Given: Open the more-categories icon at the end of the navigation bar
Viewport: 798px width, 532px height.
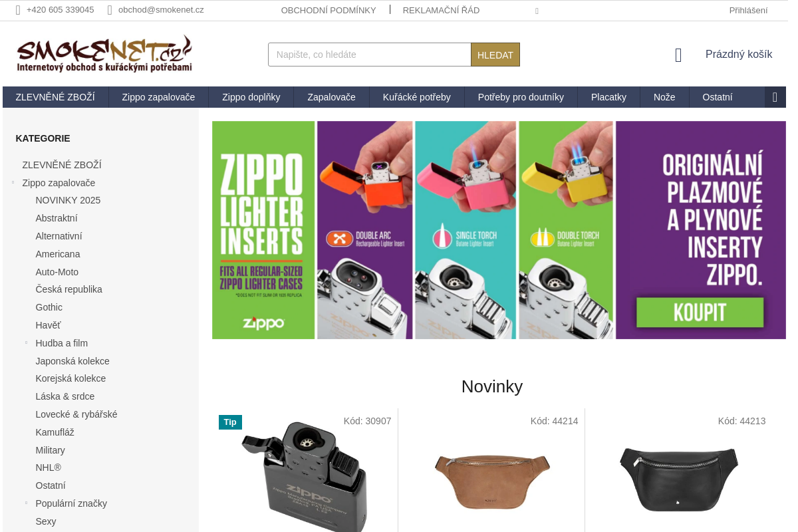Looking at the screenshot, I should click(x=775, y=97).
